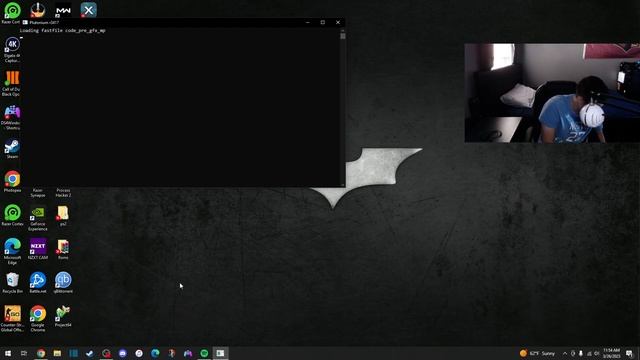Open the notification center icon

[630, 353]
